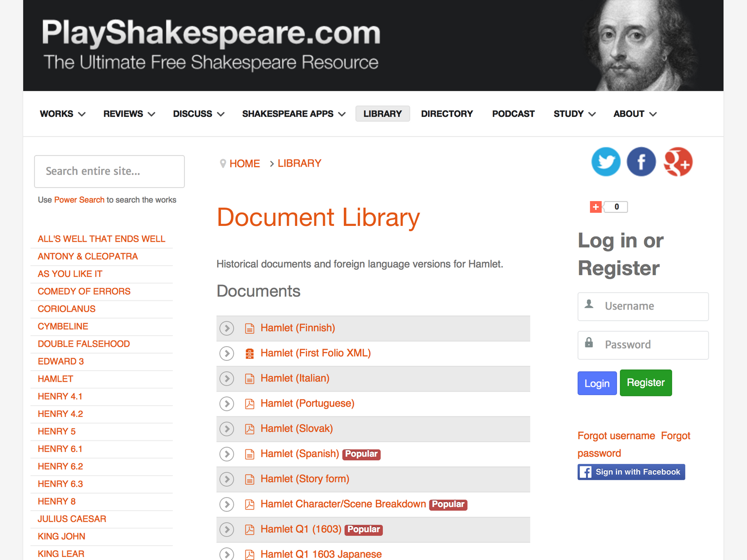747x560 pixels.
Task: Open the ABOUT dropdown menu
Action: 635,114
